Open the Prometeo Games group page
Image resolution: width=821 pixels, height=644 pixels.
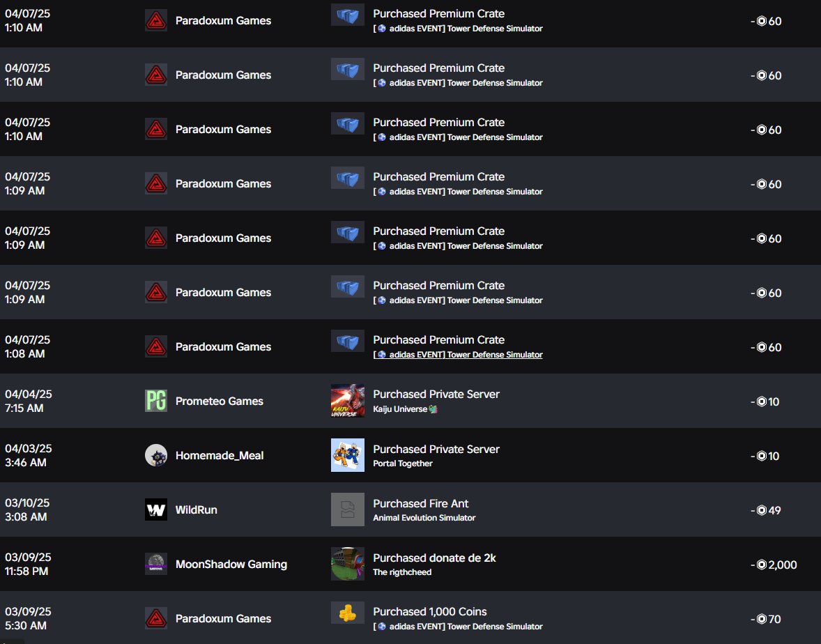220,401
